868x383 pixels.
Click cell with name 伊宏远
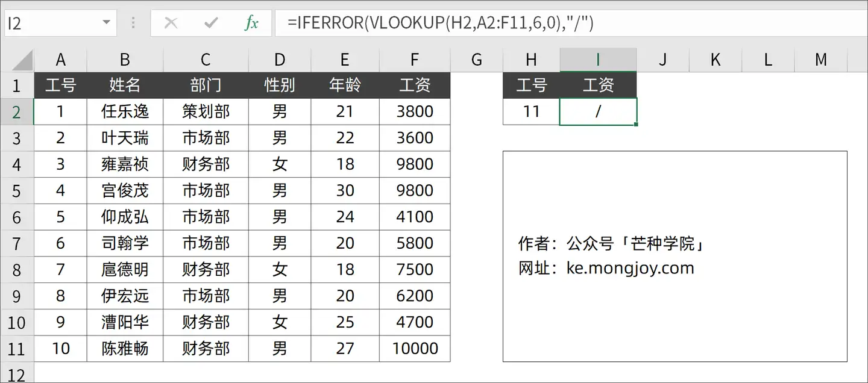[125, 296]
